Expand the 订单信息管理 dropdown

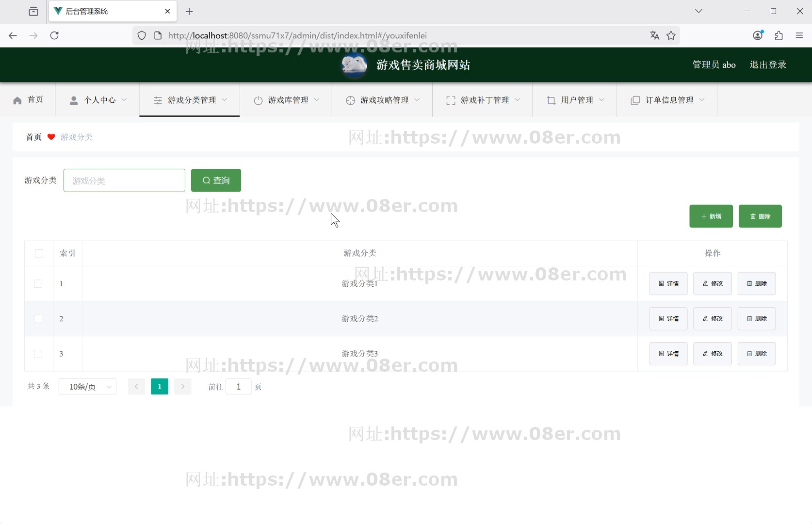669,100
